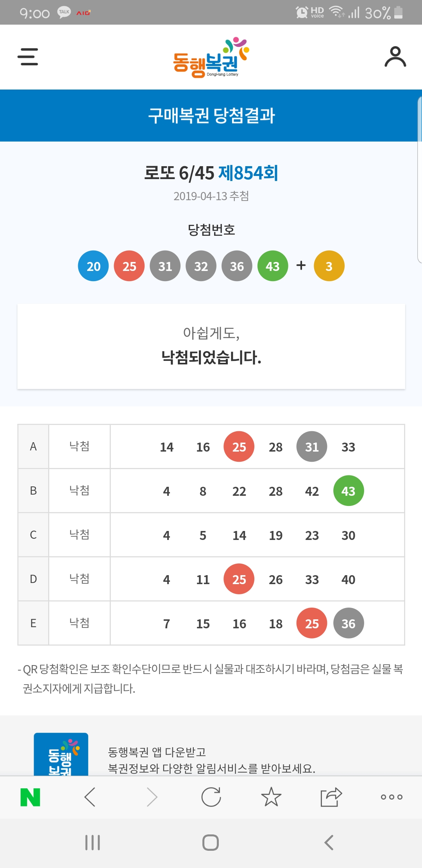Bookmark the page with the star icon
422x868 pixels.
[271, 797]
